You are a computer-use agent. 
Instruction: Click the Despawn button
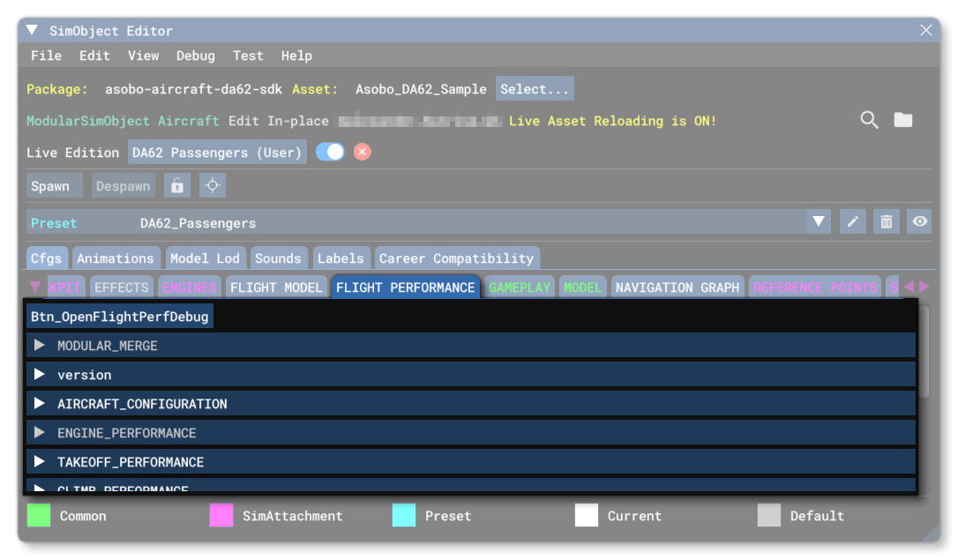[x=123, y=186]
